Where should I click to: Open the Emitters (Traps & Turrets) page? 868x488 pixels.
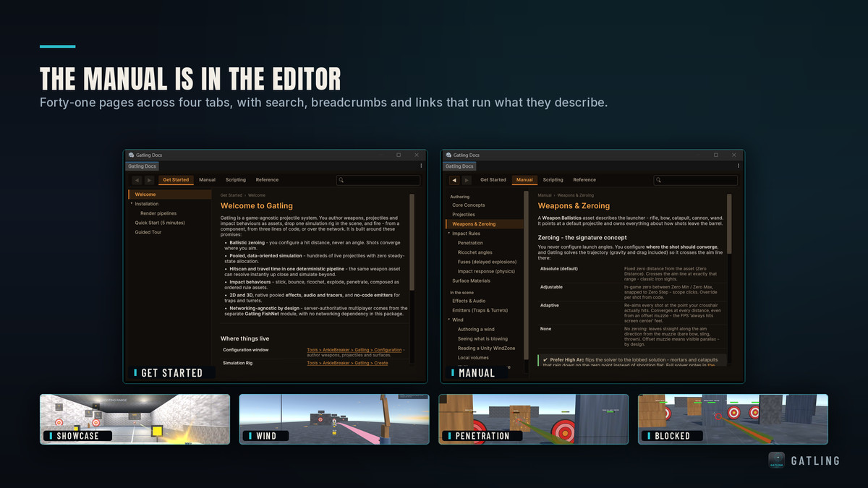point(479,310)
